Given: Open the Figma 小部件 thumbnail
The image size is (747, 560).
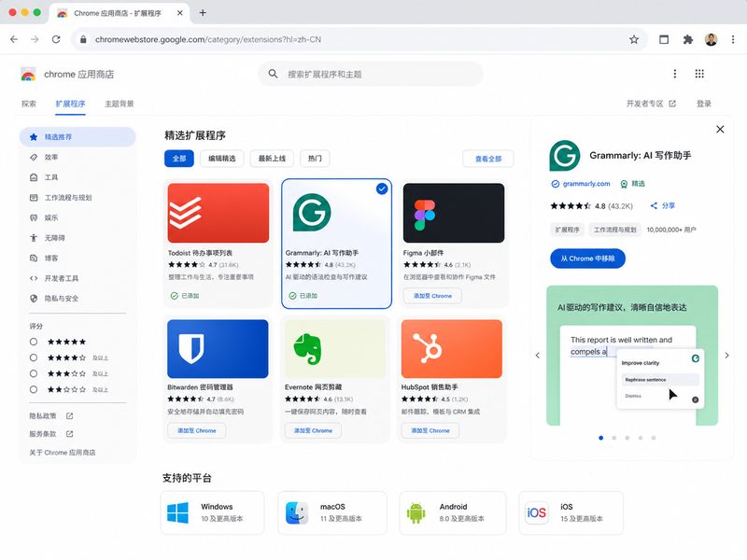Looking at the screenshot, I should click(x=454, y=213).
